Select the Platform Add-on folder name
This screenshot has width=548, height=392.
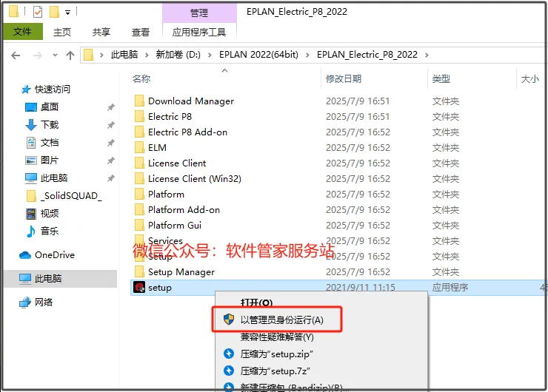[184, 209]
